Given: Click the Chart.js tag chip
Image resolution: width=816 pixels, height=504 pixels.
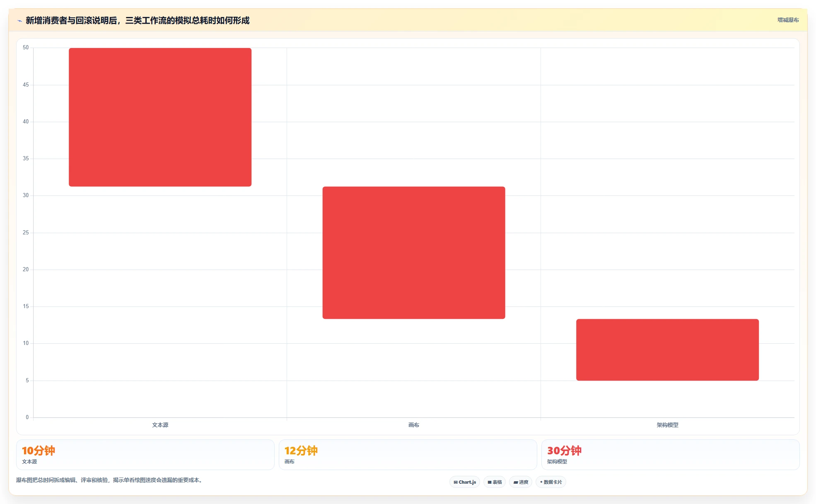Looking at the screenshot, I should (465, 482).
